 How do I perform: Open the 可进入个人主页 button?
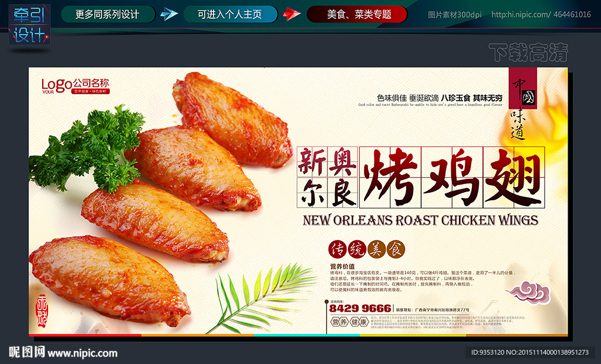pyautogui.click(x=230, y=15)
